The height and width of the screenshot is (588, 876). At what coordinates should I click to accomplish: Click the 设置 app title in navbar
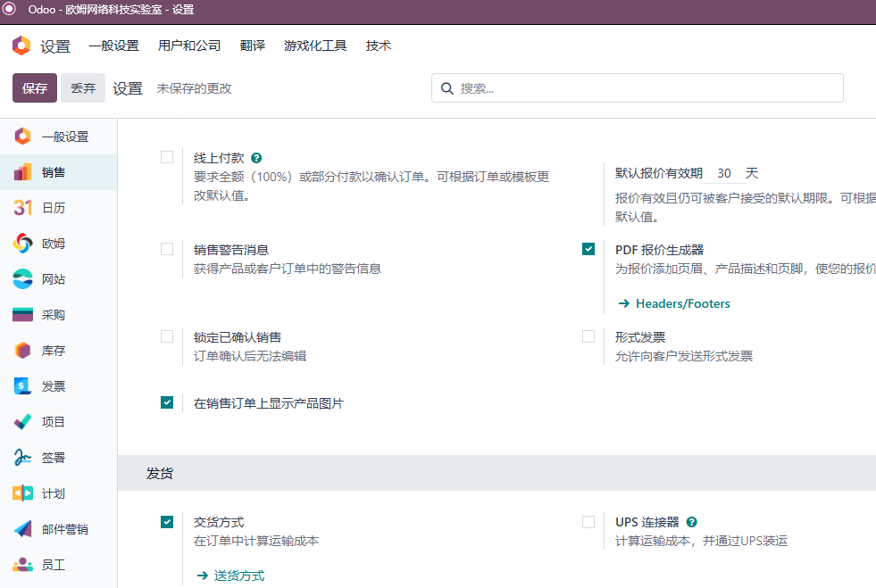[x=55, y=46]
